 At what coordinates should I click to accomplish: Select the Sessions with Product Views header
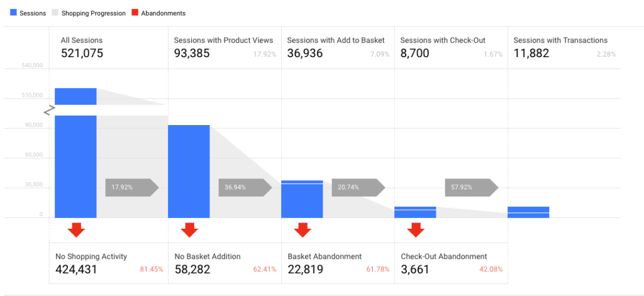pos(223,47)
